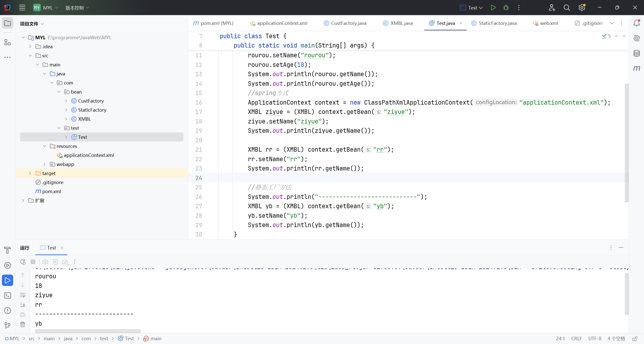Click UTF-8 encoding in status bar
This screenshot has height=344, width=644.
click(x=595, y=338)
